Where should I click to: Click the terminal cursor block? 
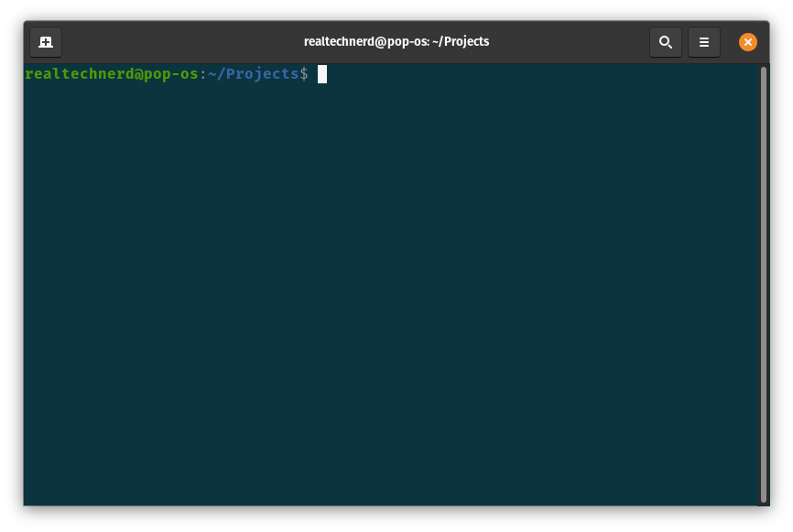322,74
